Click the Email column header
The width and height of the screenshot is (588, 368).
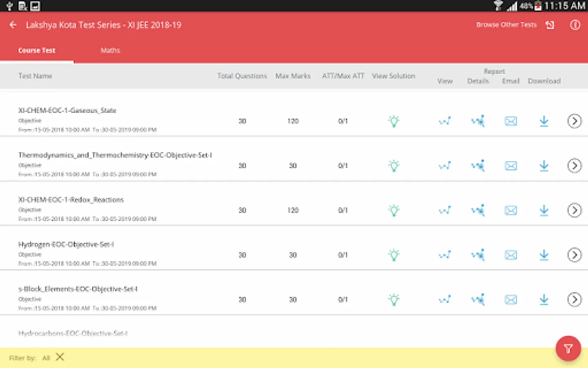(x=511, y=81)
